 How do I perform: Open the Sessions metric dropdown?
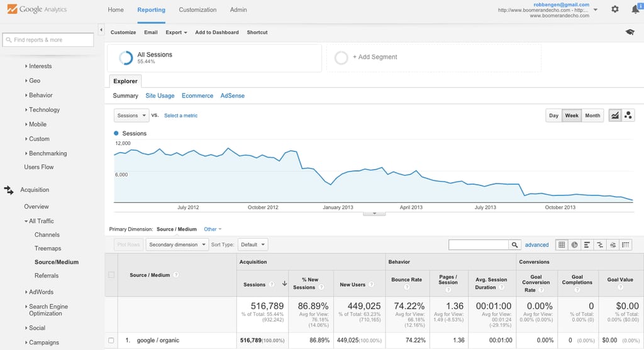click(x=131, y=115)
